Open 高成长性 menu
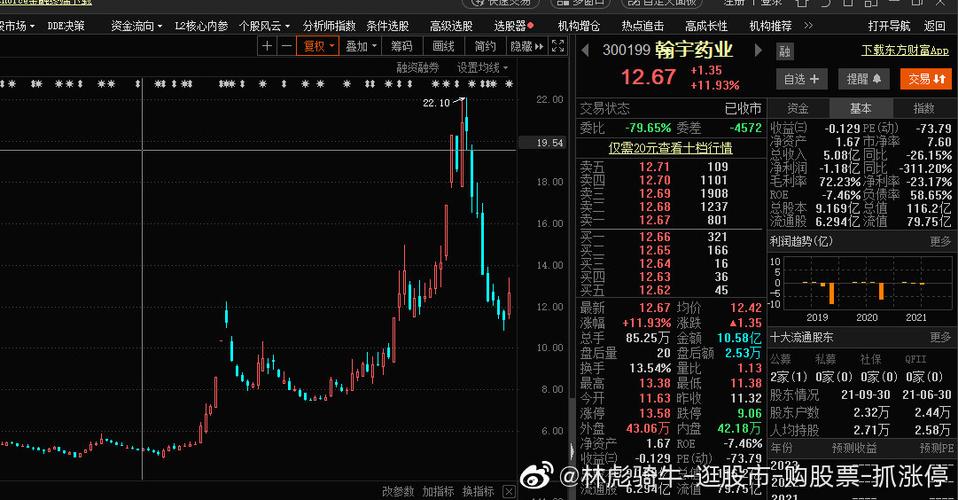Image resolution: width=958 pixels, height=500 pixels. 706,26
